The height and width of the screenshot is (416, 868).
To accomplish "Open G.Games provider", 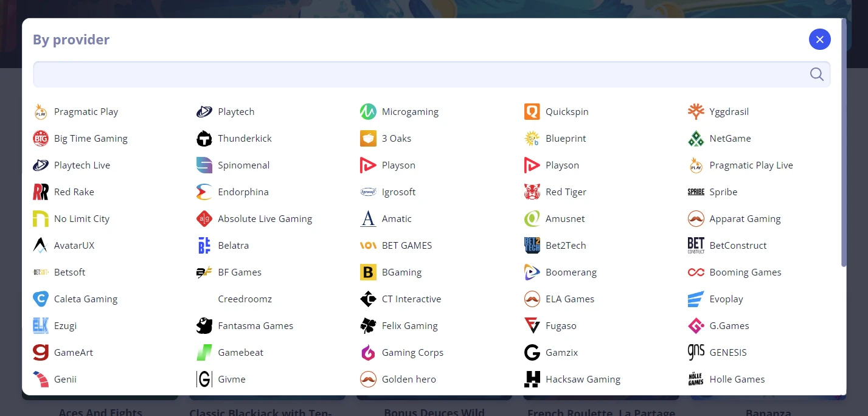I will (718, 326).
